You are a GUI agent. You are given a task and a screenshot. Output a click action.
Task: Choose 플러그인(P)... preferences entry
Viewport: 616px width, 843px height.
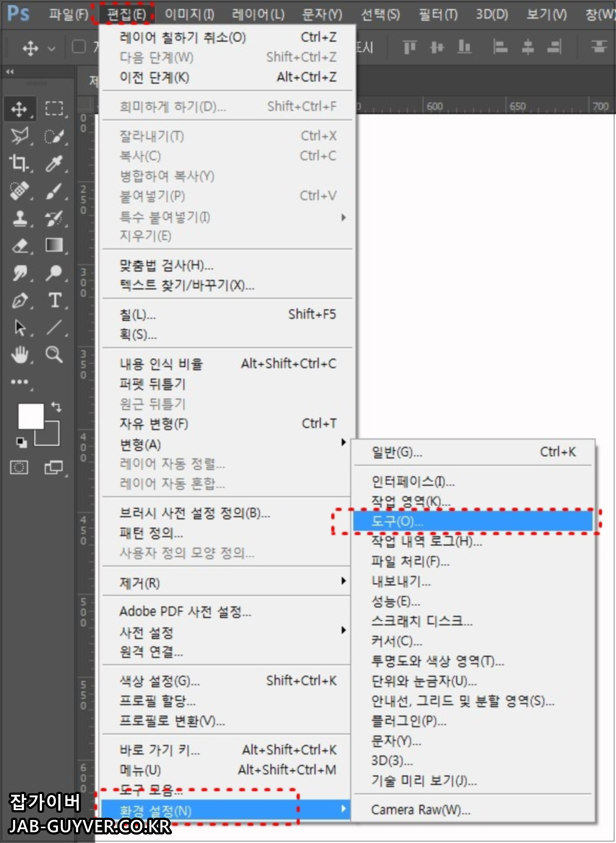click(473, 721)
